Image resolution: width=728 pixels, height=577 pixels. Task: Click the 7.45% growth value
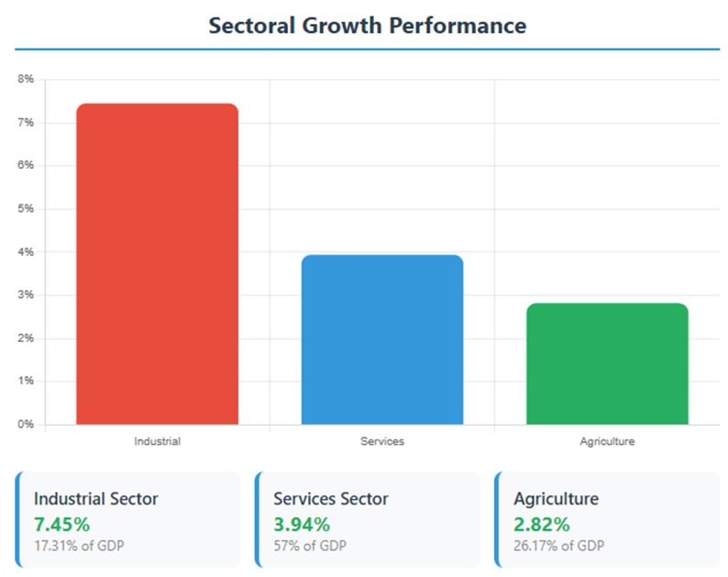(x=62, y=525)
